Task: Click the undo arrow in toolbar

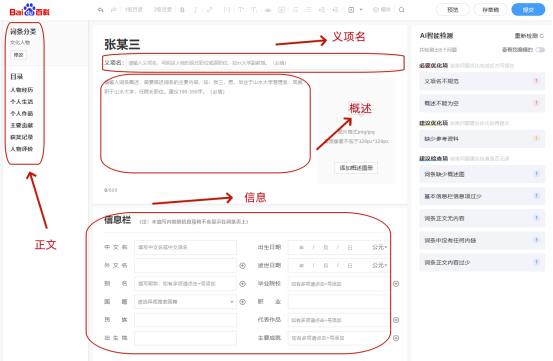Action: click(x=101, y=10)
